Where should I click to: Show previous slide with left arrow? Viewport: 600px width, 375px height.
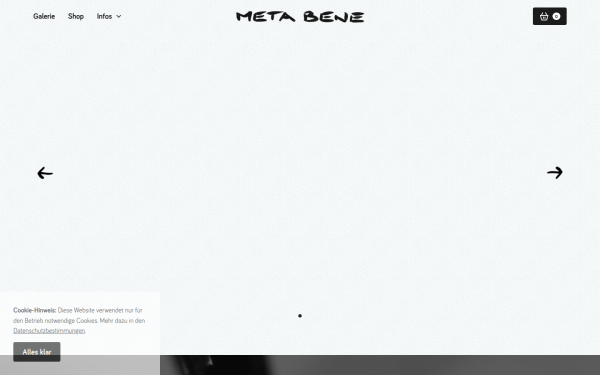coord(45,173)
